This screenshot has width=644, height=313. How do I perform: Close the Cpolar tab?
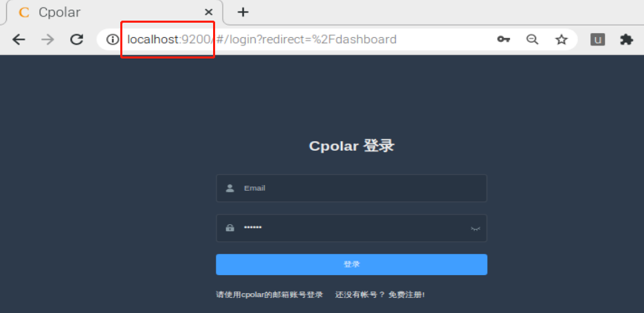tap(209, 12)
